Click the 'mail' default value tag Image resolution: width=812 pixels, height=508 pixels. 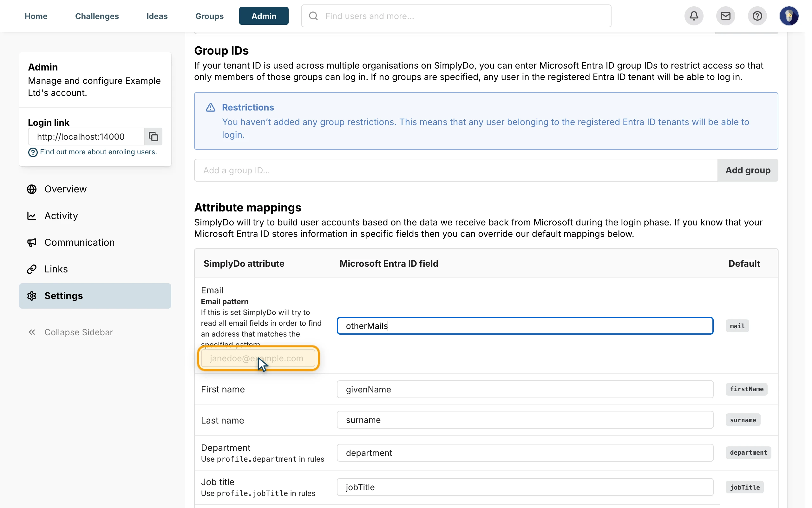pyautogui.click(x=737, y=326)
